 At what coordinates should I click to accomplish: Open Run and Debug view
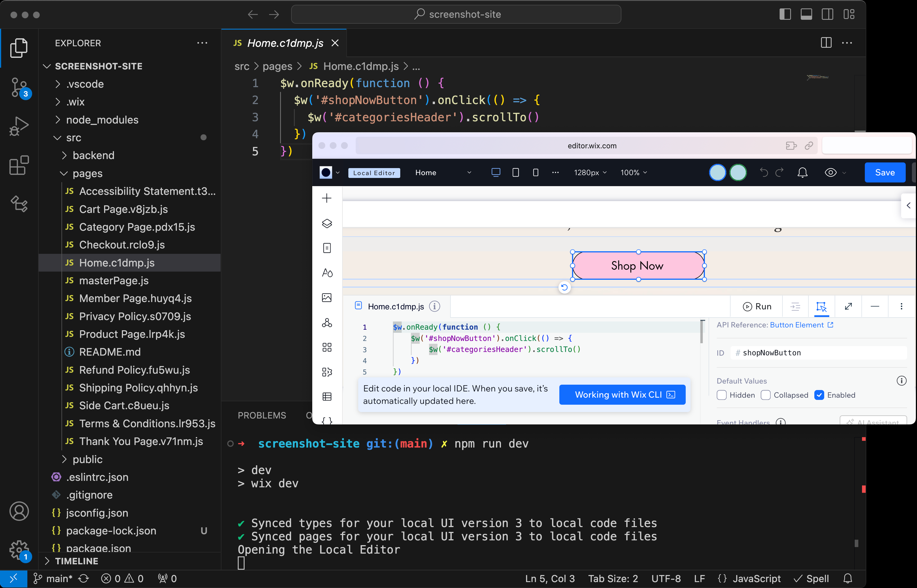(19, 126)
